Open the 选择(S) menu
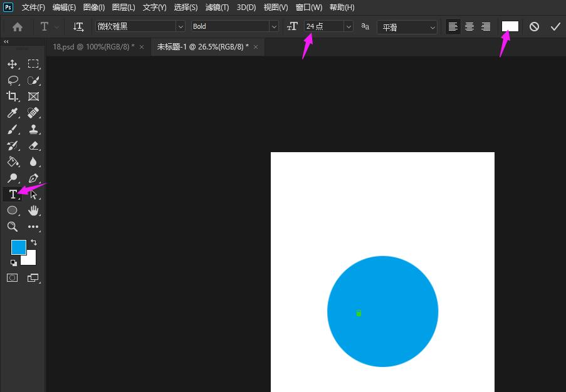This screenshot has width=566, height=392. tap(186, 8)
